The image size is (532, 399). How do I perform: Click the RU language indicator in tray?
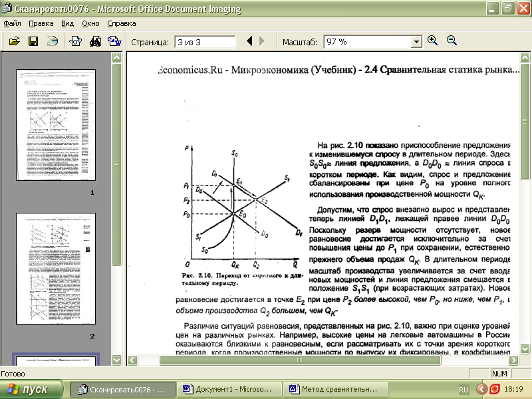click(x=464, y=390)
